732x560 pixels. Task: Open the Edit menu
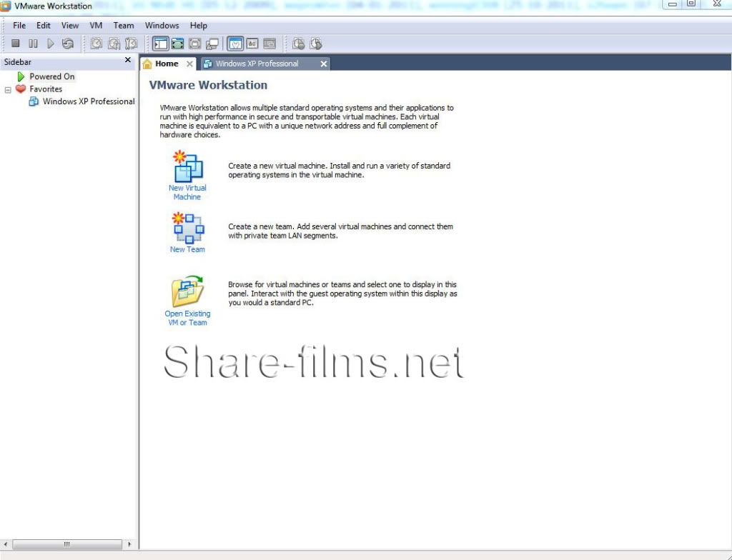pyautogui.click(x=44, y=25)
